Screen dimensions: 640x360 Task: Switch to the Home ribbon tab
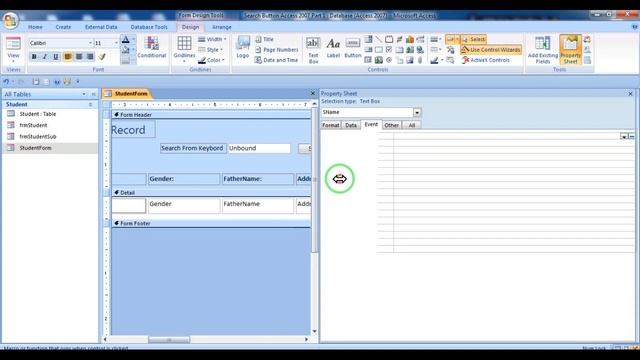coord(35,27)
